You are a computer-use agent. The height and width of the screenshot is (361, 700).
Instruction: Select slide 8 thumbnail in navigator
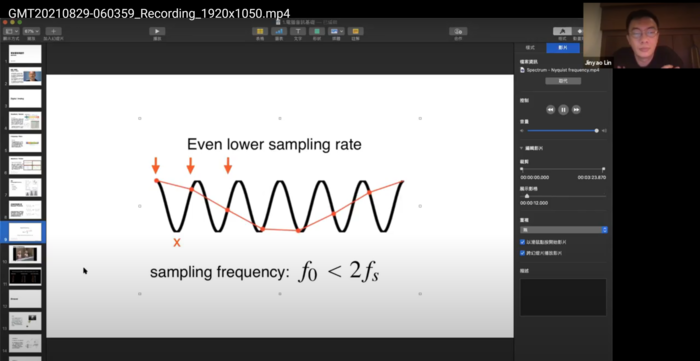(25, 210)
